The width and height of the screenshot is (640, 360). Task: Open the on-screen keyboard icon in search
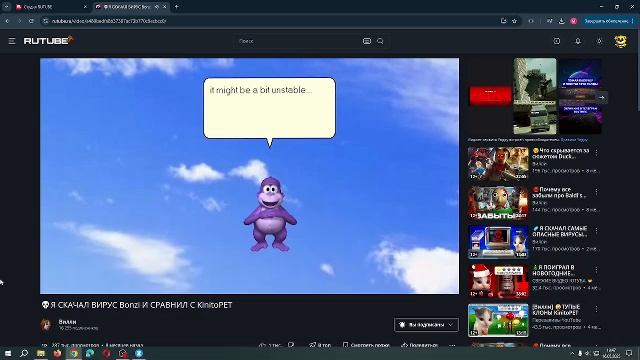tap(367, 41)
